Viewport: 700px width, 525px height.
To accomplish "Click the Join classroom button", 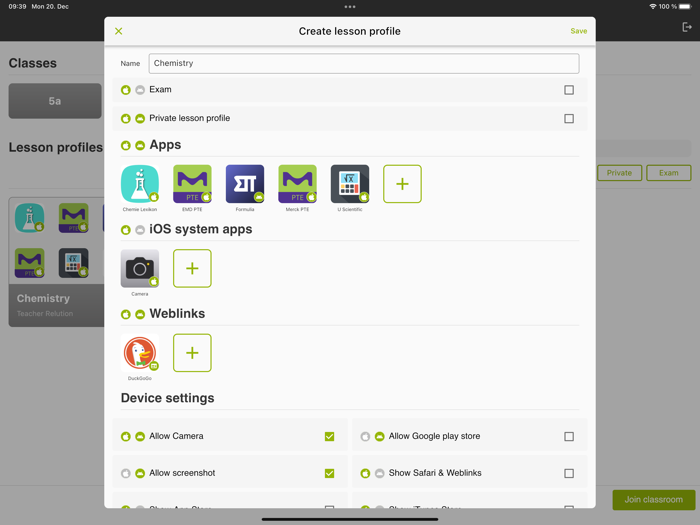I will (x=654, y=500).
